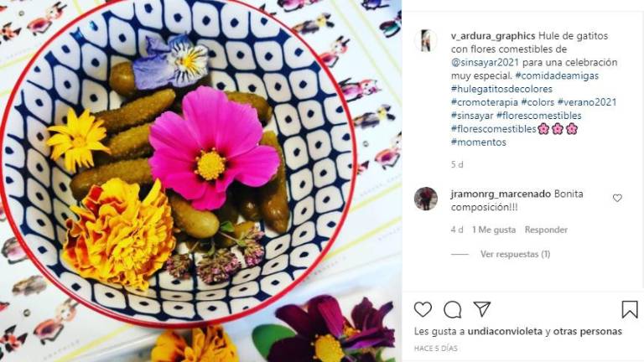Save the post with the bookmark icon
The image size is (644, 362).
tap(629, 309)
